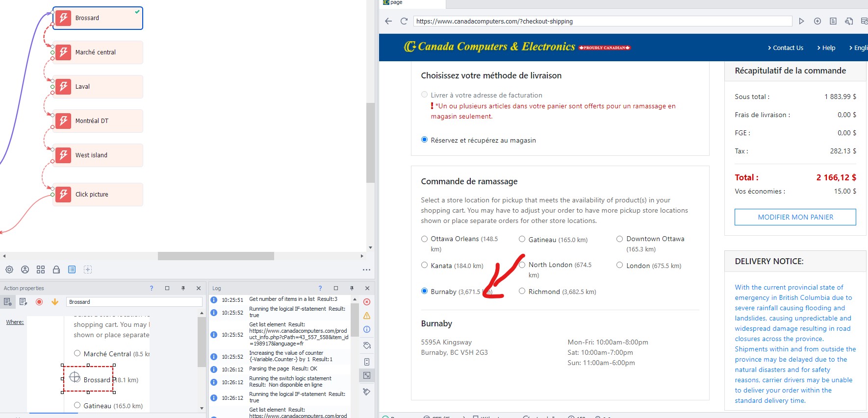Choose the Kanata pickup store
This screenshot has width=868, height=418.
pos(425,265)
